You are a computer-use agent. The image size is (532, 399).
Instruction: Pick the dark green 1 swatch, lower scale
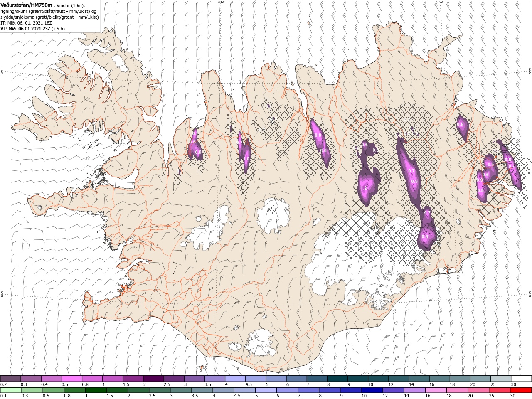pos(96,390)
